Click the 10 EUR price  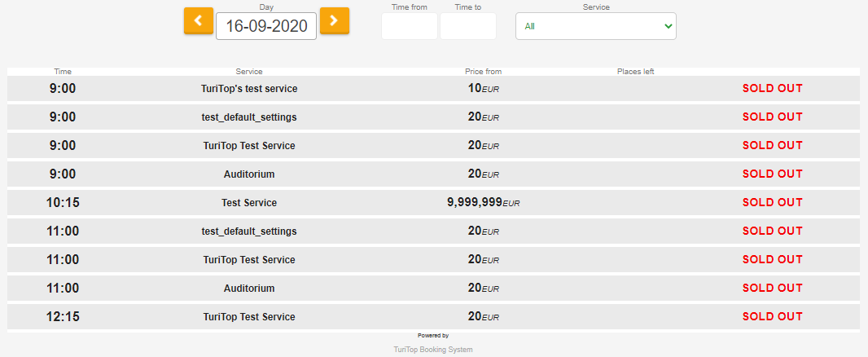point(484,89)
